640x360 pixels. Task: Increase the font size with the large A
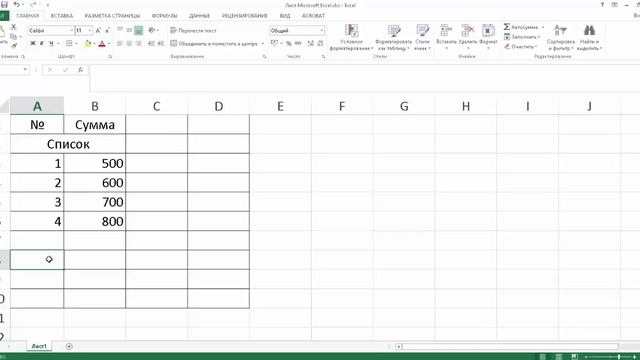coord(98,31)
